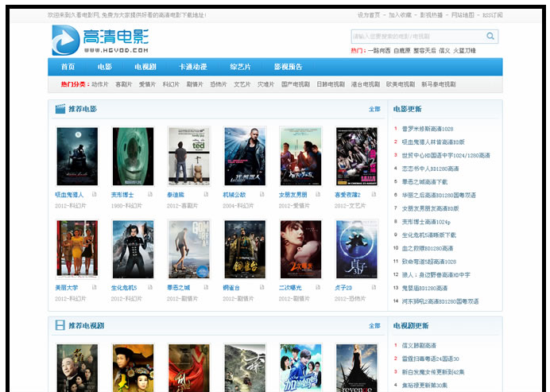Select the 欧美电视剧 category link
Viewport: 550px width, 392px height.
tap(401, 84)
